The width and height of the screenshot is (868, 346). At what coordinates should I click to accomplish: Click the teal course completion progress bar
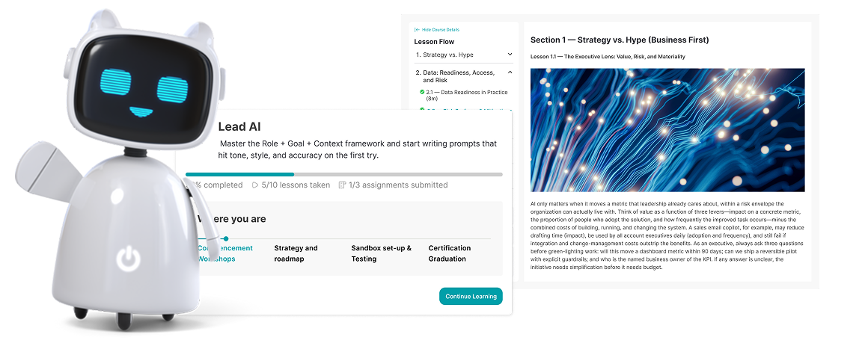tap(239, 174)
